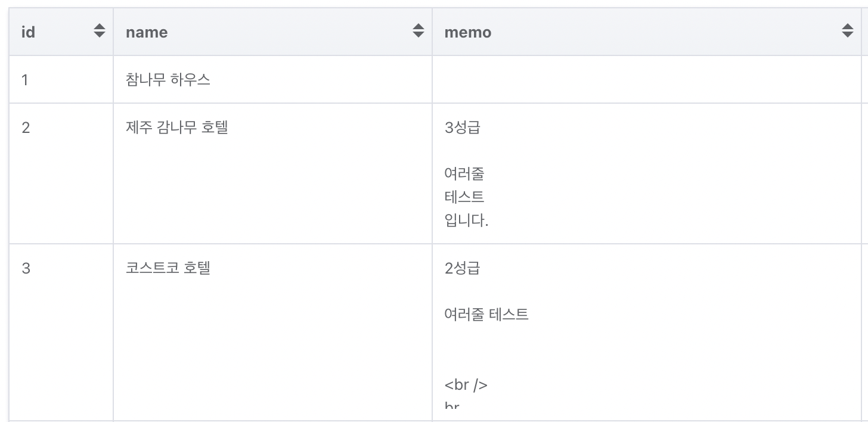
Task: Click the memo column header label
Action: [468, 32]
